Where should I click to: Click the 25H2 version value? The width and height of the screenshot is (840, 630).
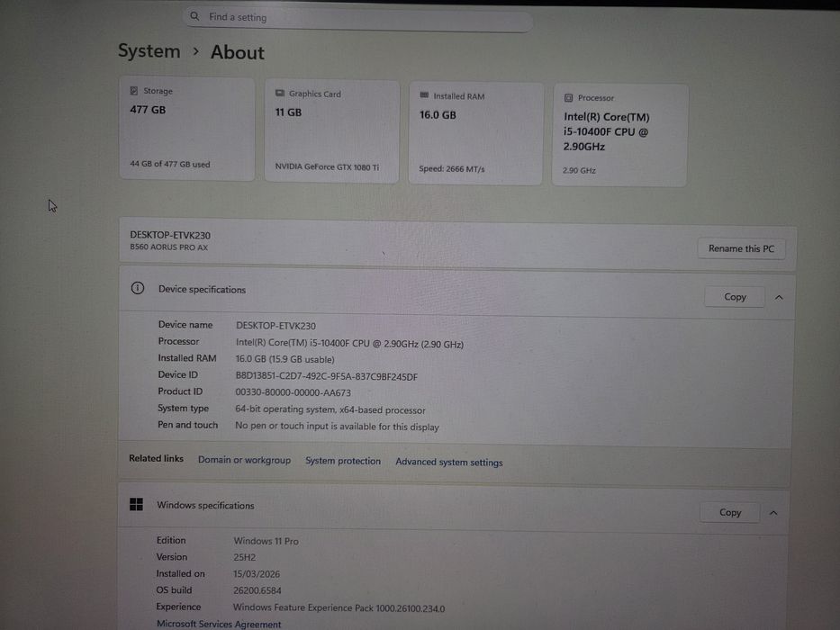coord(244,557)
